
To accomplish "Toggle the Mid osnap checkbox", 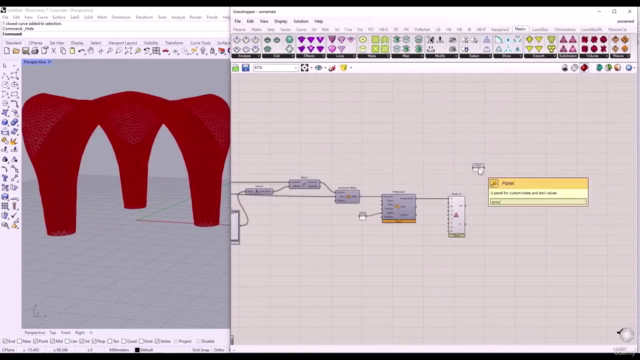I will coord(53,341).
